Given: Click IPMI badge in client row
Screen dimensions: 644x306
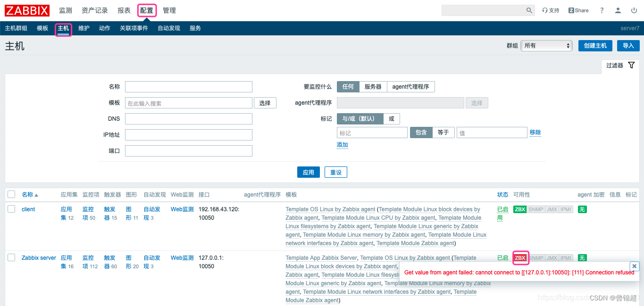Looking at the screenshot, I should point(566,209).
